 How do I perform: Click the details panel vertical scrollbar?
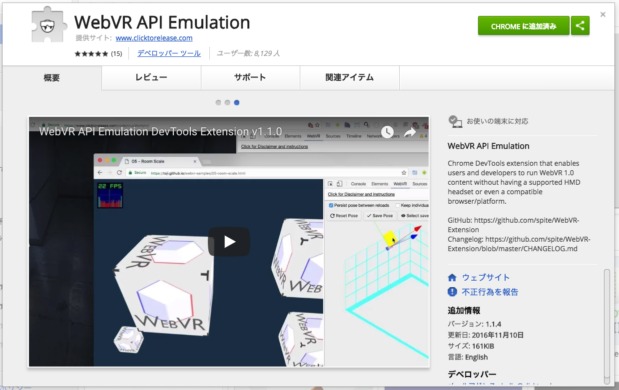607,326
